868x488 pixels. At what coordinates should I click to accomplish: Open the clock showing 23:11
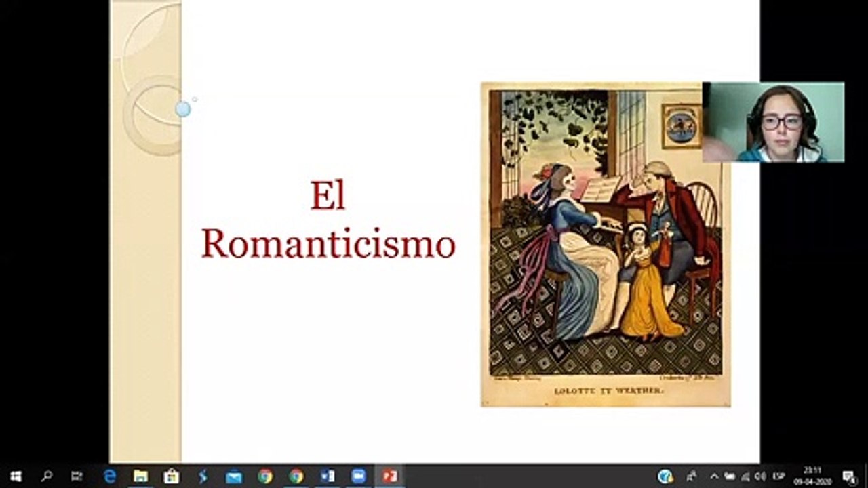coord(811,476)
